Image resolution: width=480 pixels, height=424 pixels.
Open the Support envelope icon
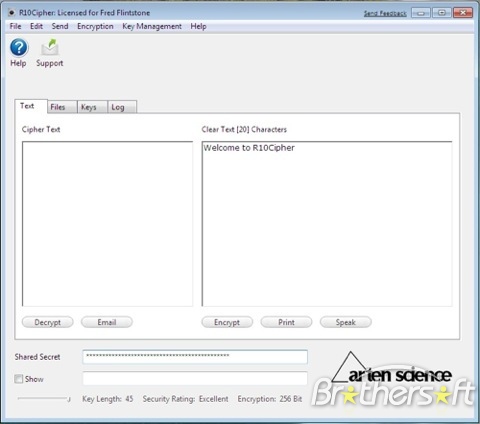[50, 47]
